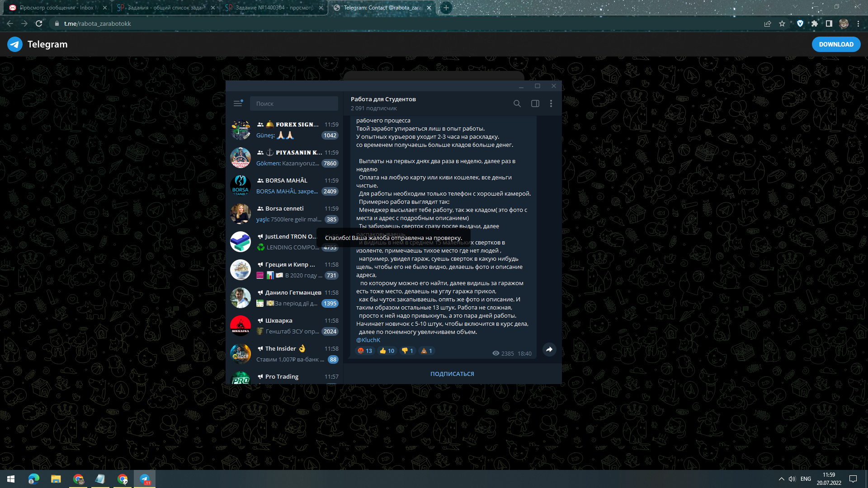Image resolution: width=868 pixels, height=488 pixels.
Task: Open the three-dot channel options menu
Action: click(551, 103)
